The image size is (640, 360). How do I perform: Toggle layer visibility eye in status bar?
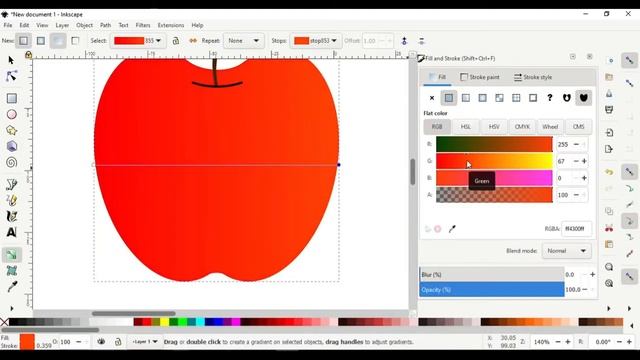101,342
